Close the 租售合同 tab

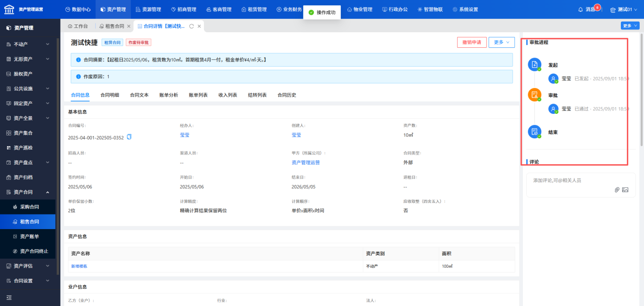(x=129, y=26)
